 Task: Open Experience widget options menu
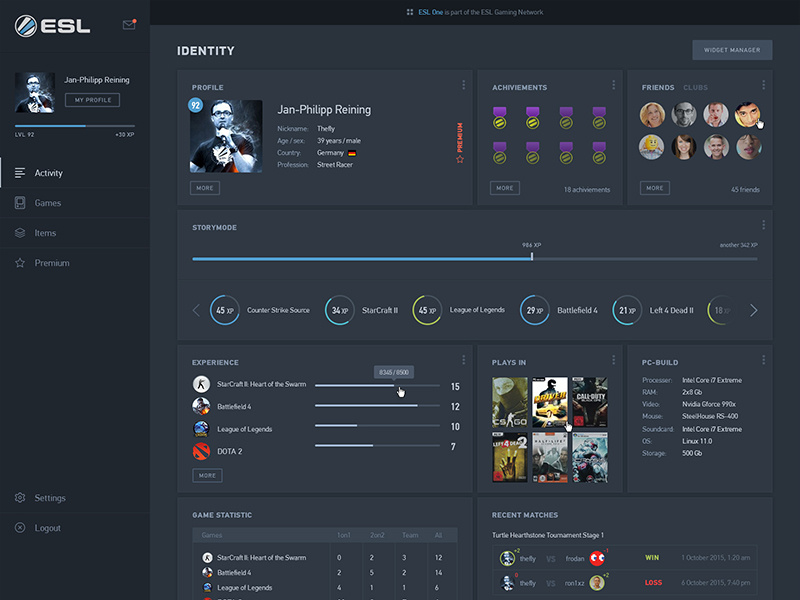click(463, 360)
